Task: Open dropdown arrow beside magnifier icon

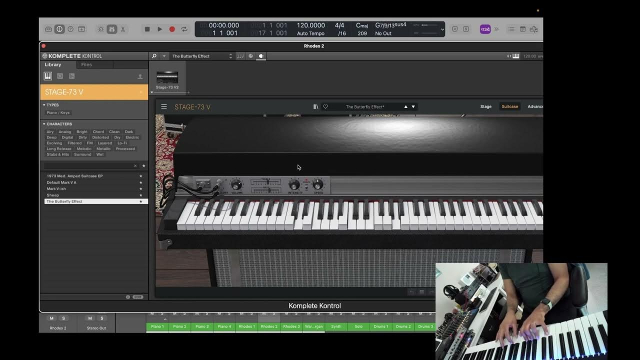Action: 164,56
